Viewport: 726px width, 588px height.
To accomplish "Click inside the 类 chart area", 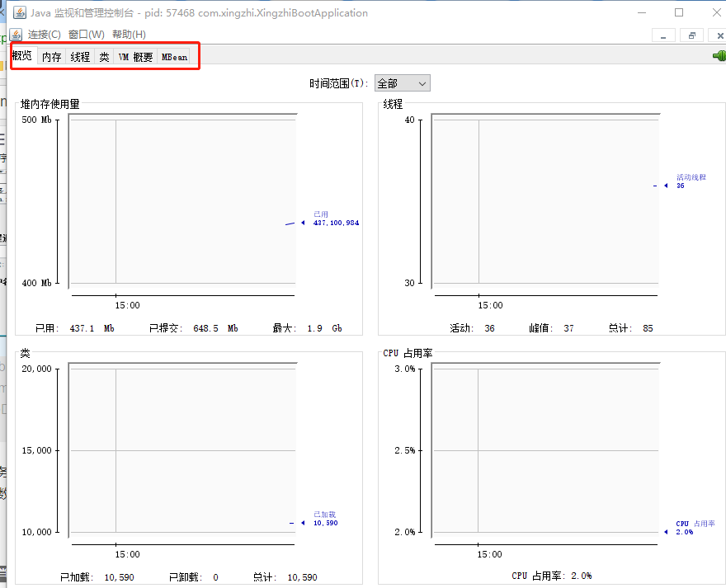I will [x=182, y=449].
